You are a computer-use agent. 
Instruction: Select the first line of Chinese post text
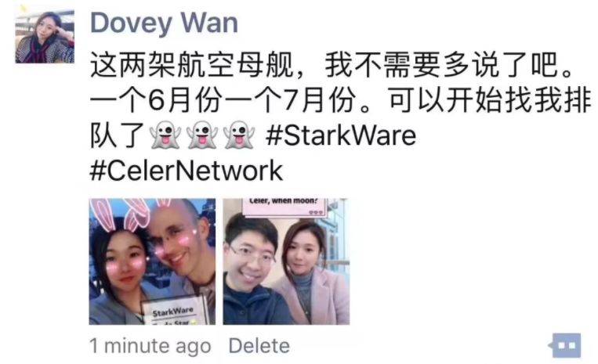[x=332, y=65]
